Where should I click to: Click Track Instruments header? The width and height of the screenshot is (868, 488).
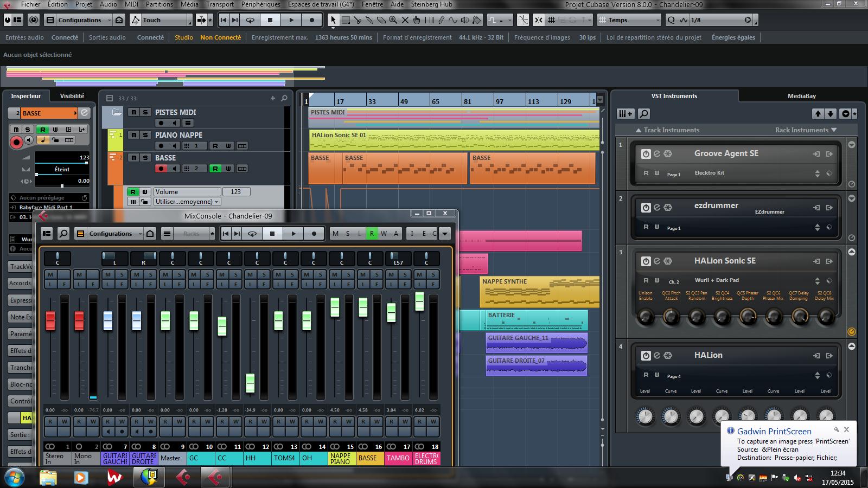[667, 130]
